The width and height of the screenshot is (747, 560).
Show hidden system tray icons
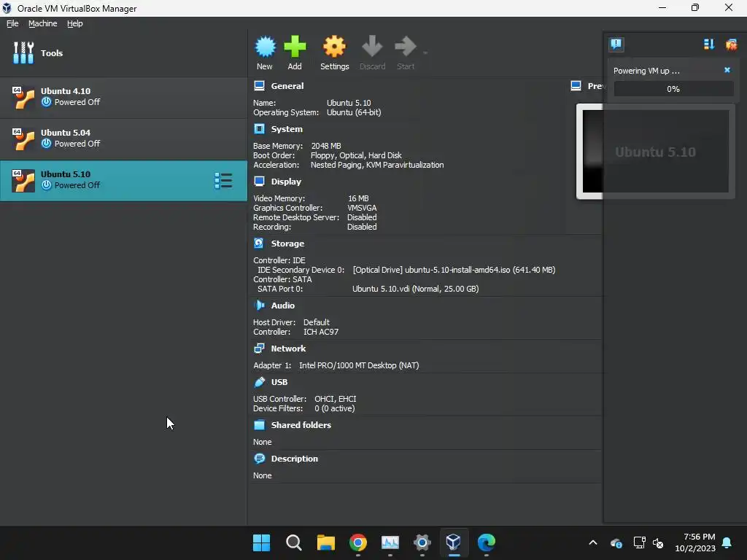click(x=593, y=542)
